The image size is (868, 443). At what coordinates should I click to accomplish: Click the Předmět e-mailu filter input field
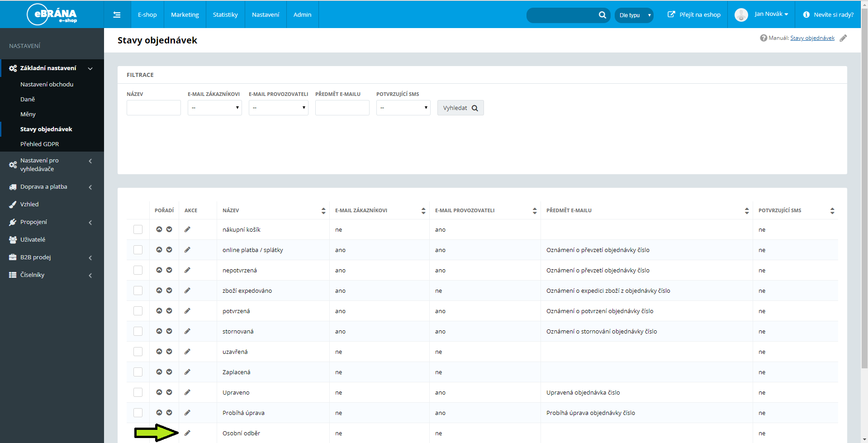[342, 108]
